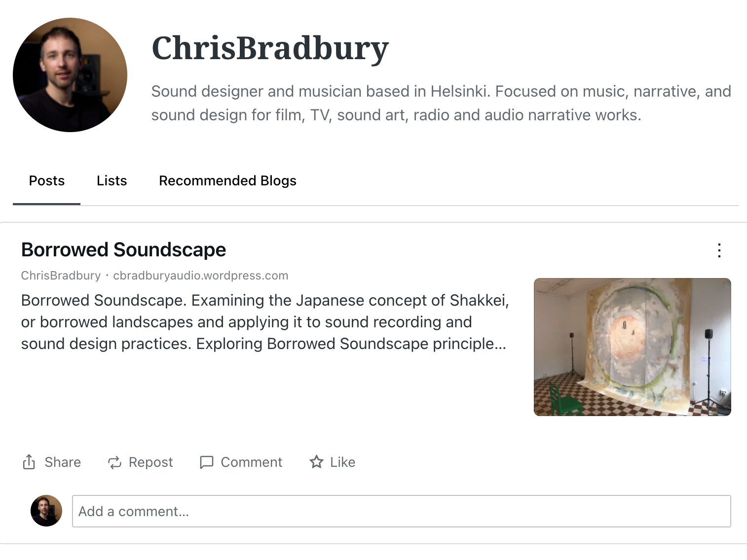Click the ChrisBradbury author name under post title
The height and width of the screenshot is (560, 747).
click(61, 276)
